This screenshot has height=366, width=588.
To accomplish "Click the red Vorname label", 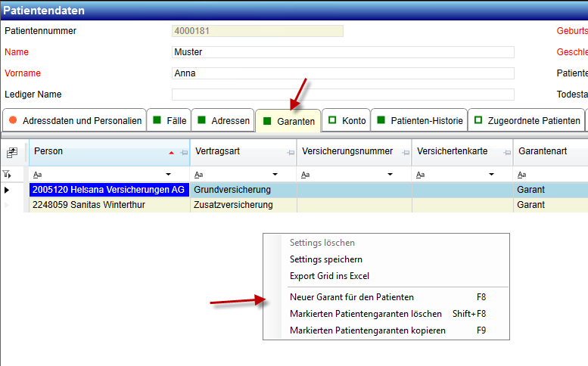I will coord(23,73).
